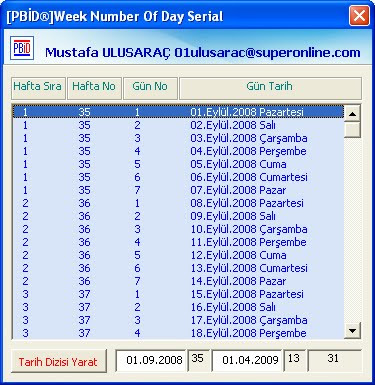375x385 pixels.
Task: Select row 18.Eylül.2008 Perşembe
Action: (178, 333)
